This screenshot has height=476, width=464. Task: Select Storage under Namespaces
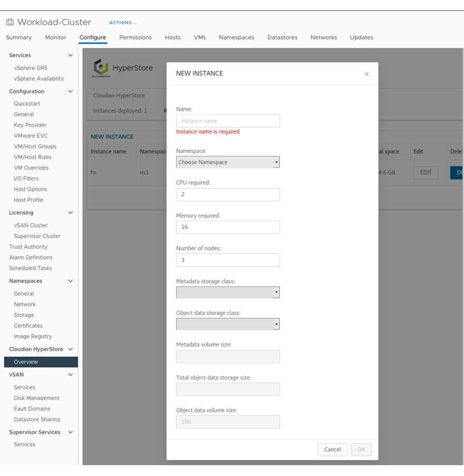(24, 315)
